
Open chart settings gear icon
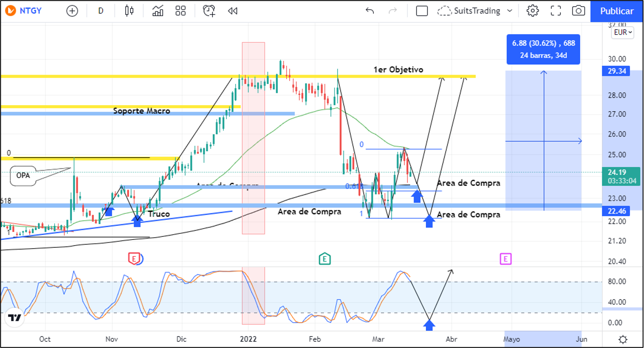532,11
